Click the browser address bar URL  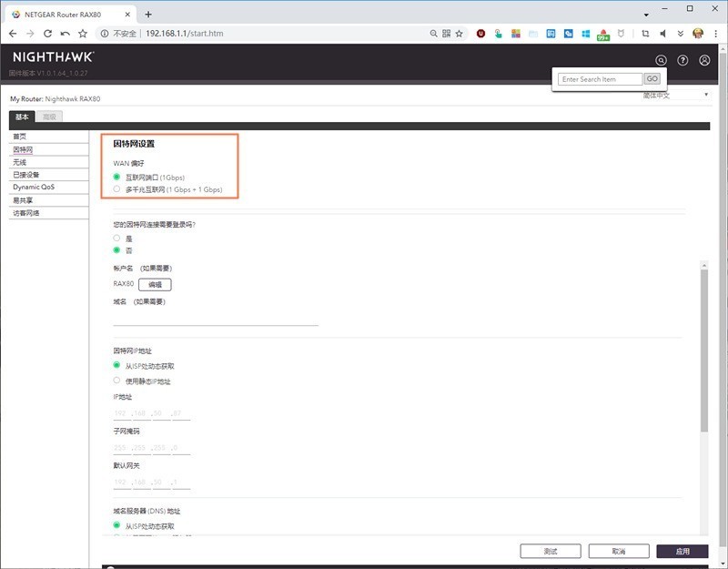tap(185, 34)
